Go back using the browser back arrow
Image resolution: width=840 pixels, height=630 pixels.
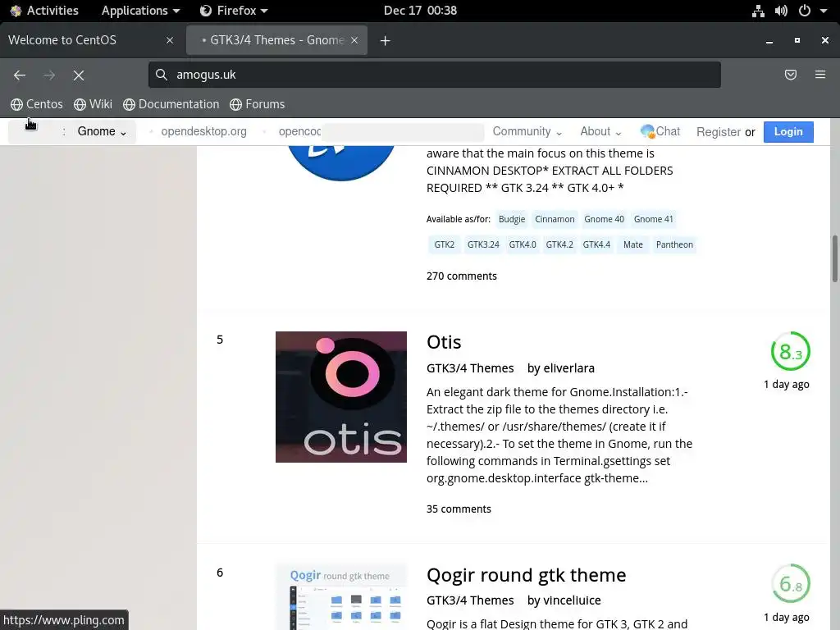pyautogui.click(x=20, y=75)
